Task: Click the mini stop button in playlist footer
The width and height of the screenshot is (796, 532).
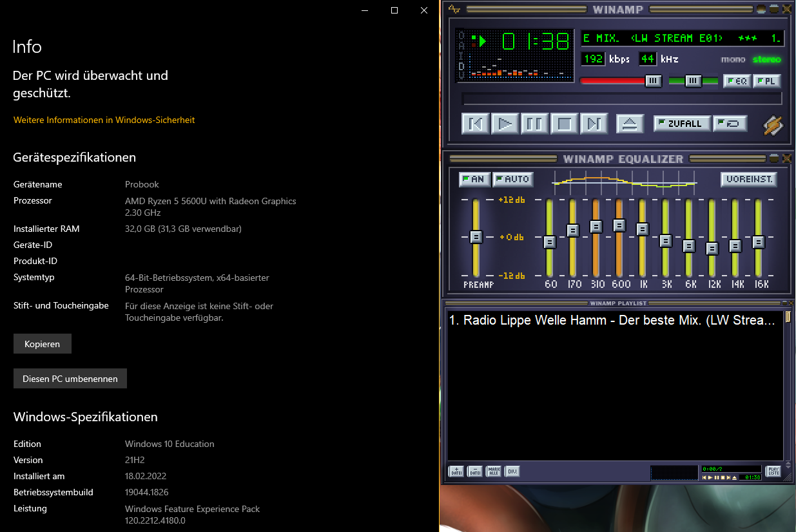Action: click(723, 477)
